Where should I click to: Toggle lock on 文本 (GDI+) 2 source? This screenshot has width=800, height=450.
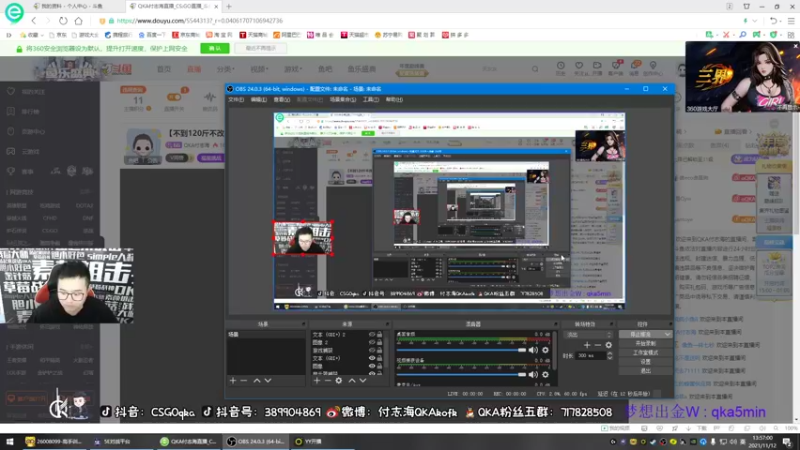tap(379, 335)
